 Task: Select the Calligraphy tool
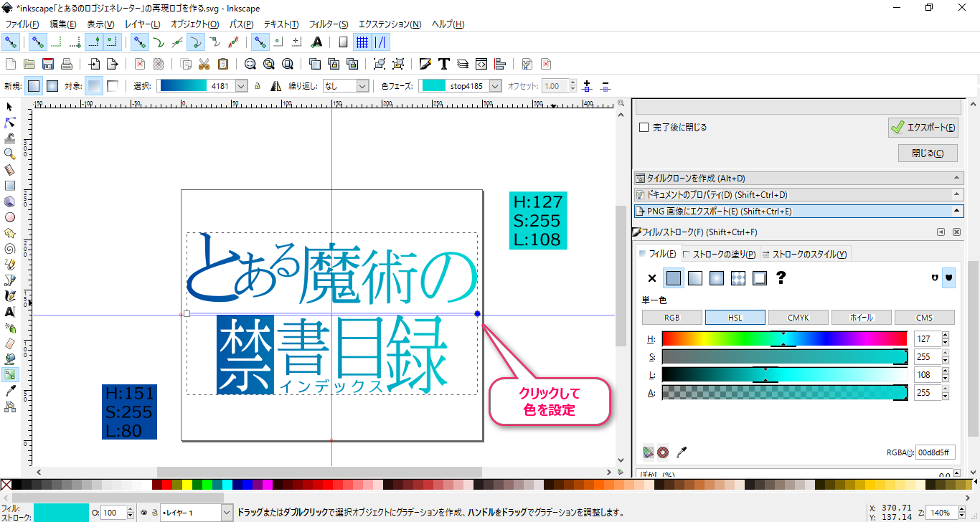coord(10,295)
